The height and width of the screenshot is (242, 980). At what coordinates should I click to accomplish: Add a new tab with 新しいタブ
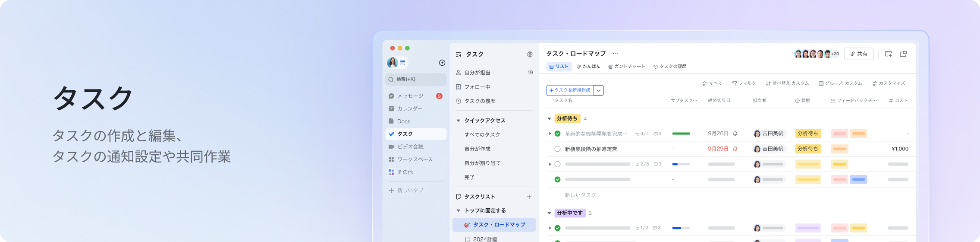(x=406, y=191)
